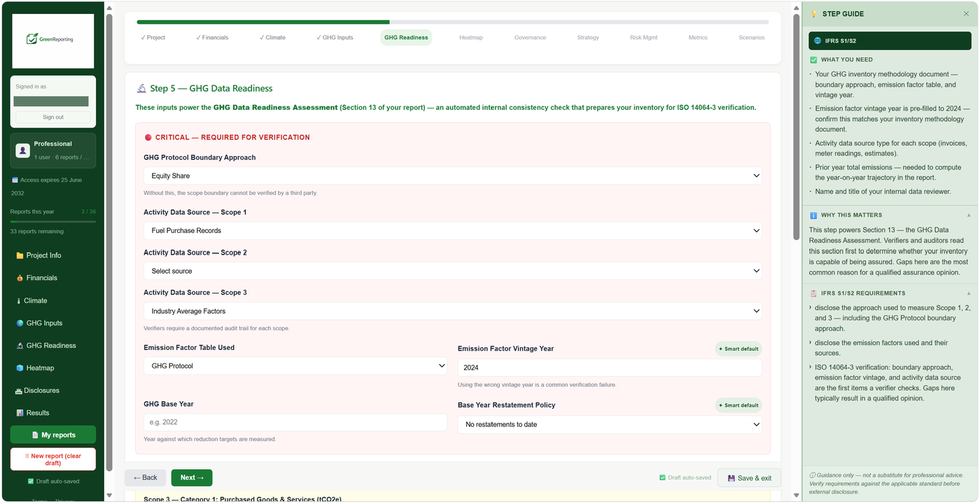980x504 pixels.
Task: Open Activity Data Source Scope 3 dropdown
Action: tap(452, 311)
